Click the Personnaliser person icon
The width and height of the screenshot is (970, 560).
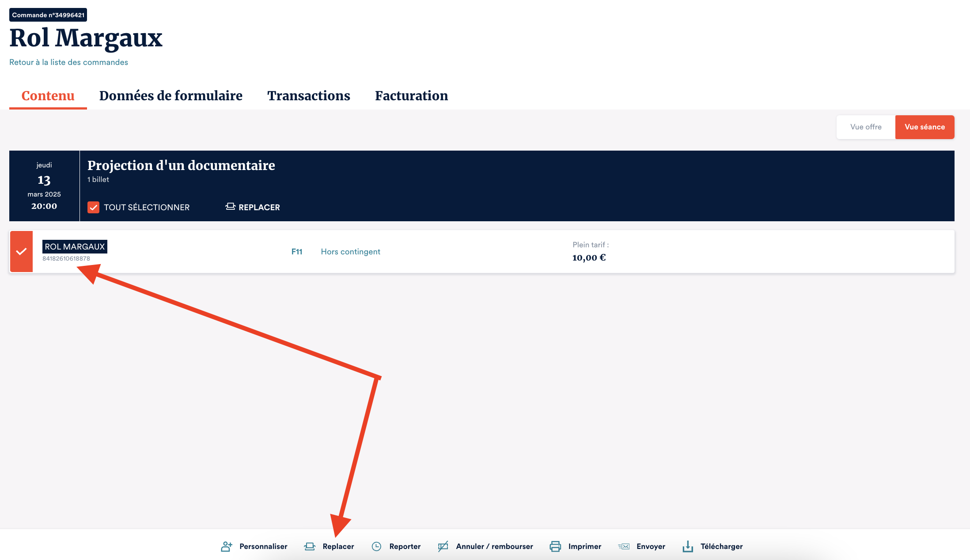(x=226, y=546)
